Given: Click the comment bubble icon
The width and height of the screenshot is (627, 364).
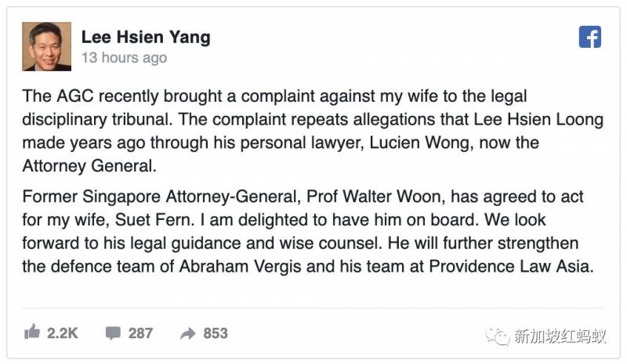Looking at the screenshot, I should 114,333.
